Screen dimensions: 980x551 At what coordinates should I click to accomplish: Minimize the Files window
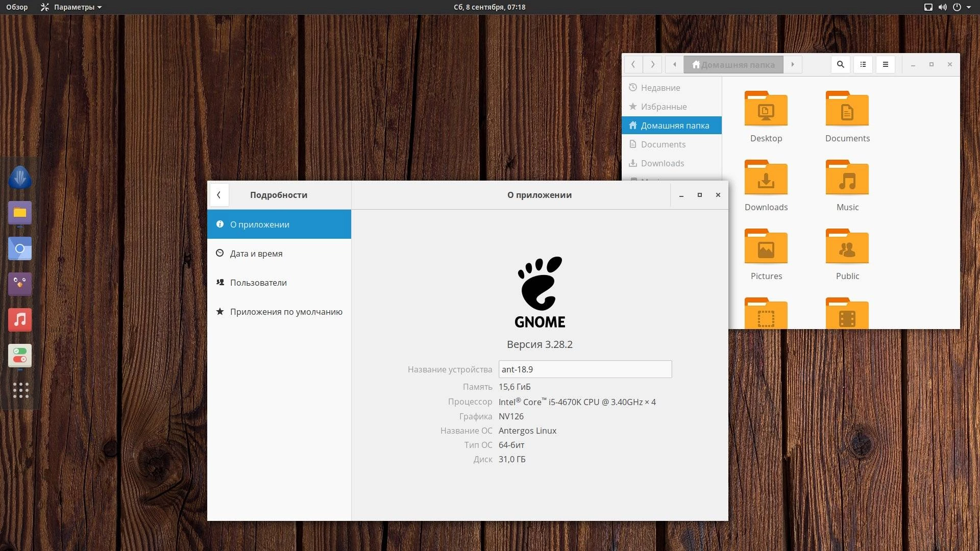coord(913,64)
